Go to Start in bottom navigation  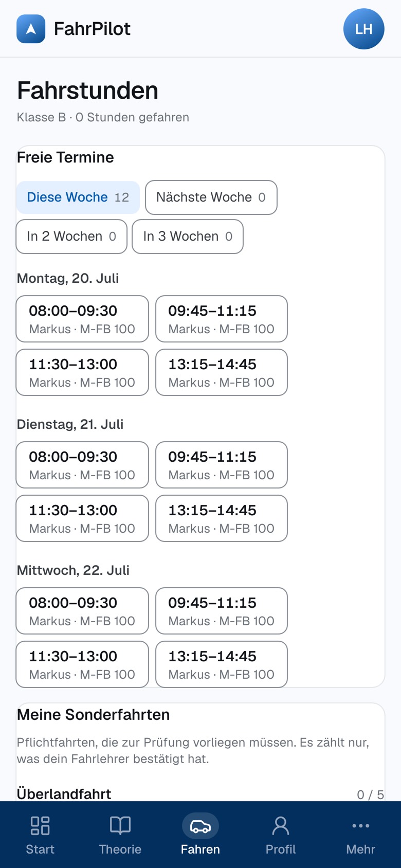tap(40, 835)
